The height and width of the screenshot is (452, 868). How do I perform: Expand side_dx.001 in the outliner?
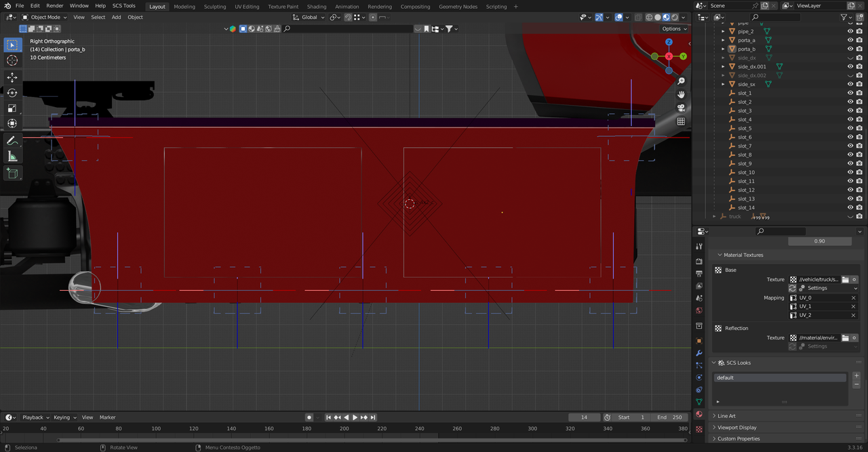[723, 66]
